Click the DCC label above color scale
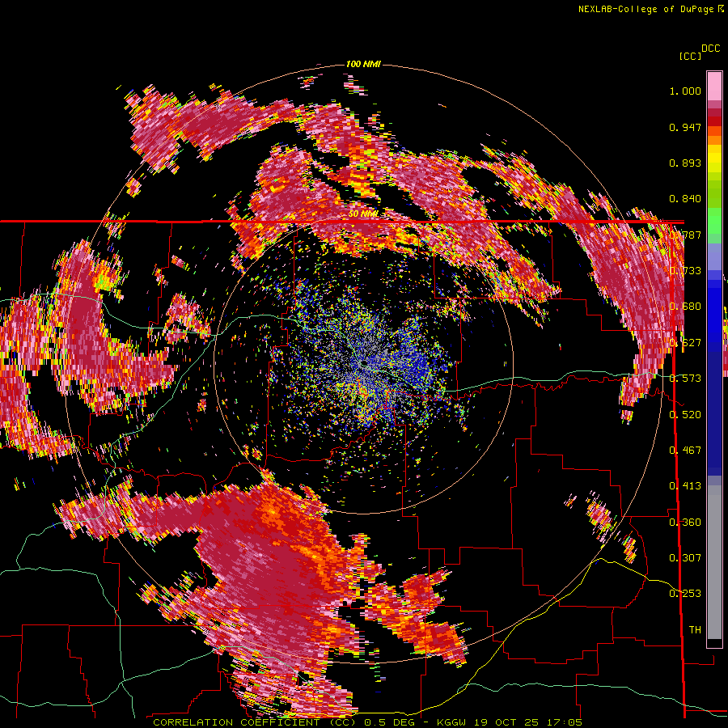Viewport: 728px width, 728px height. tap(711, 49)
